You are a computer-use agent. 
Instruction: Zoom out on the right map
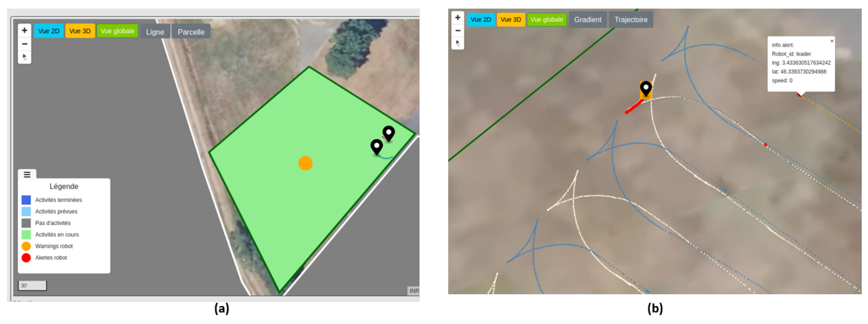[458, 31]
